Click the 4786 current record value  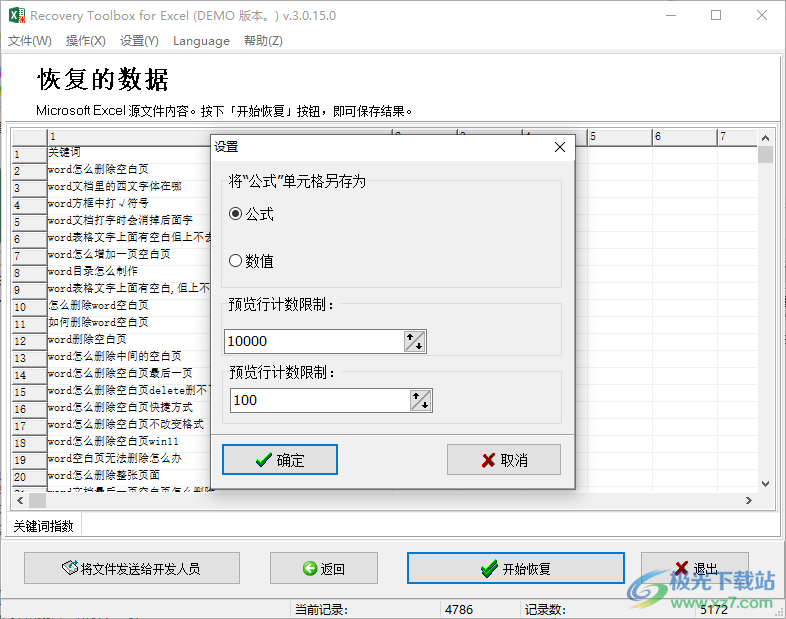(x=459, y=609)
